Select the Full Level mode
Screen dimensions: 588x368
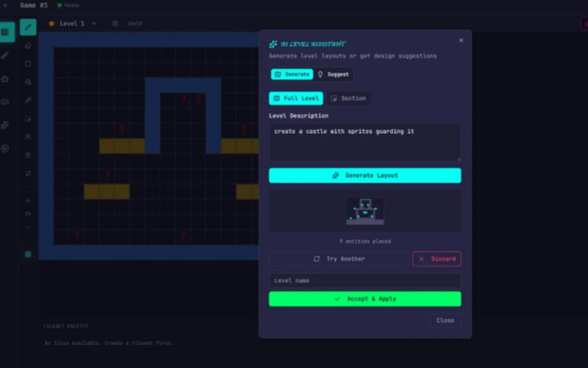click(x=296, y=98)
